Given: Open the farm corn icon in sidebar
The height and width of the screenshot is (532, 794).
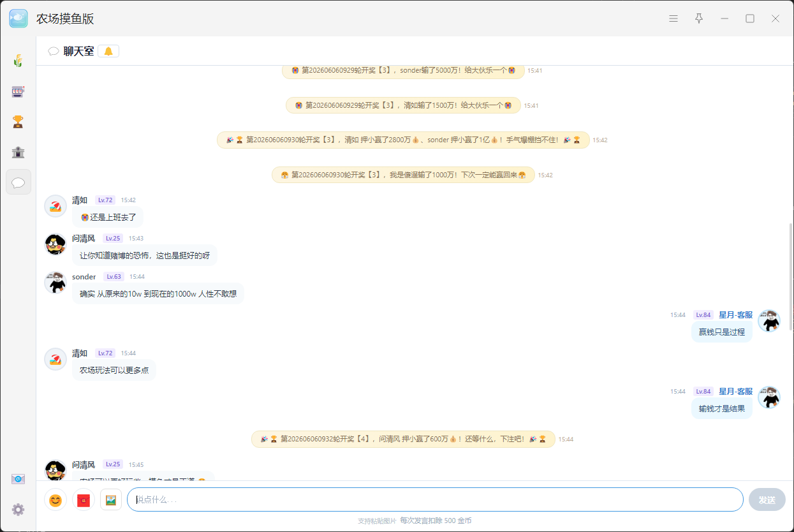Looking at the screenshot, I should point(18,61).
